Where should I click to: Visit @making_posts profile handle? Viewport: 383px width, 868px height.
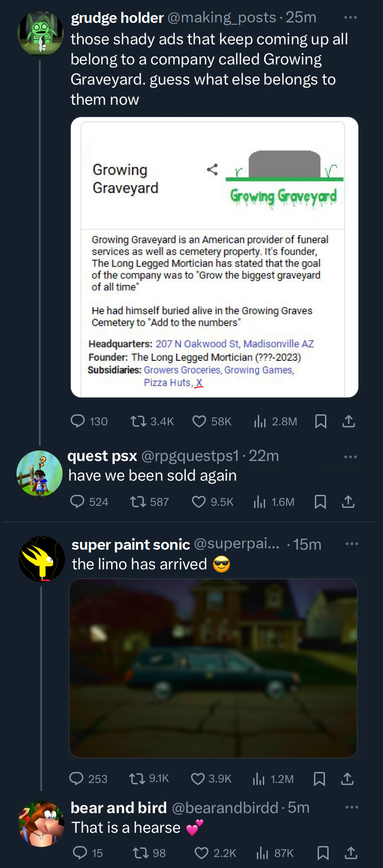(222, 17)
